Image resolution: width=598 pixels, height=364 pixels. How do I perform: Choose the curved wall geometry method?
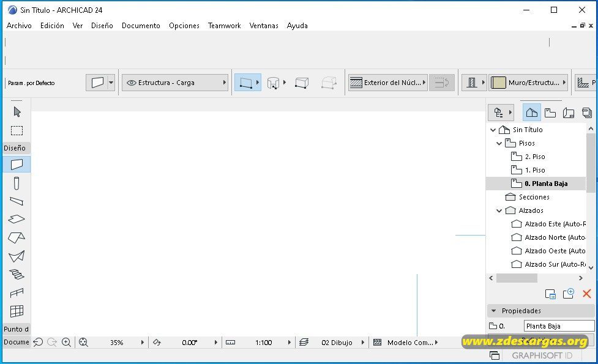273,83
